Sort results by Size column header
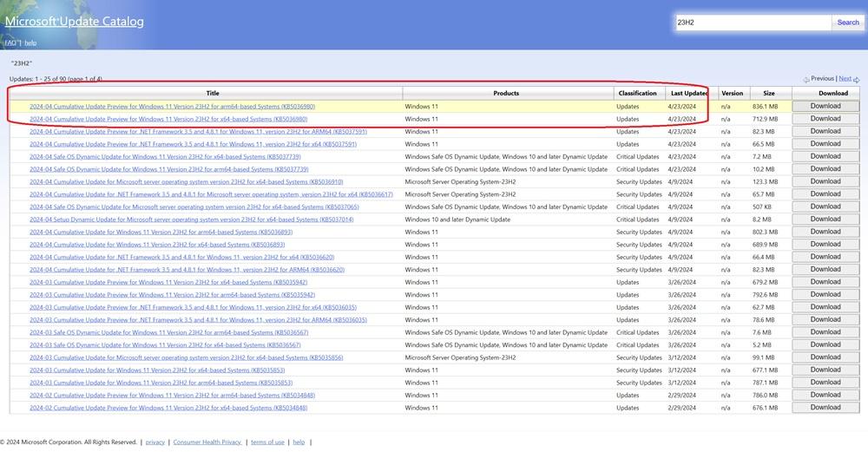 768,93
